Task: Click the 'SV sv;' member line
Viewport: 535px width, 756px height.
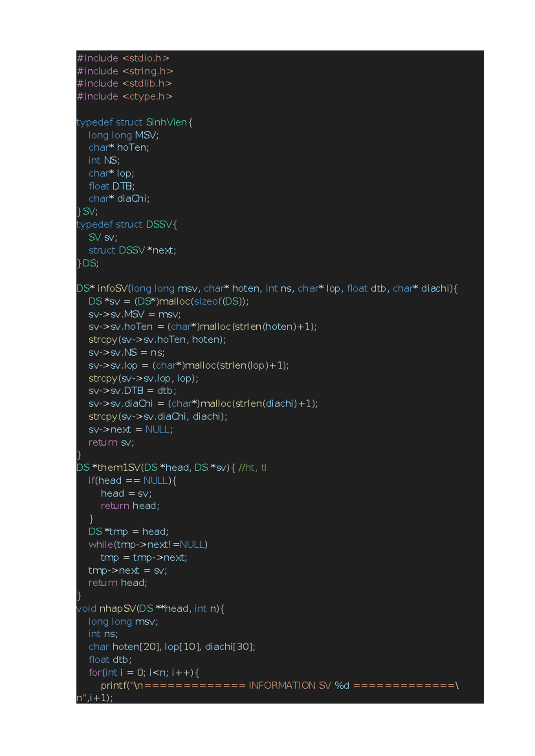Action: tap(103, 238)
